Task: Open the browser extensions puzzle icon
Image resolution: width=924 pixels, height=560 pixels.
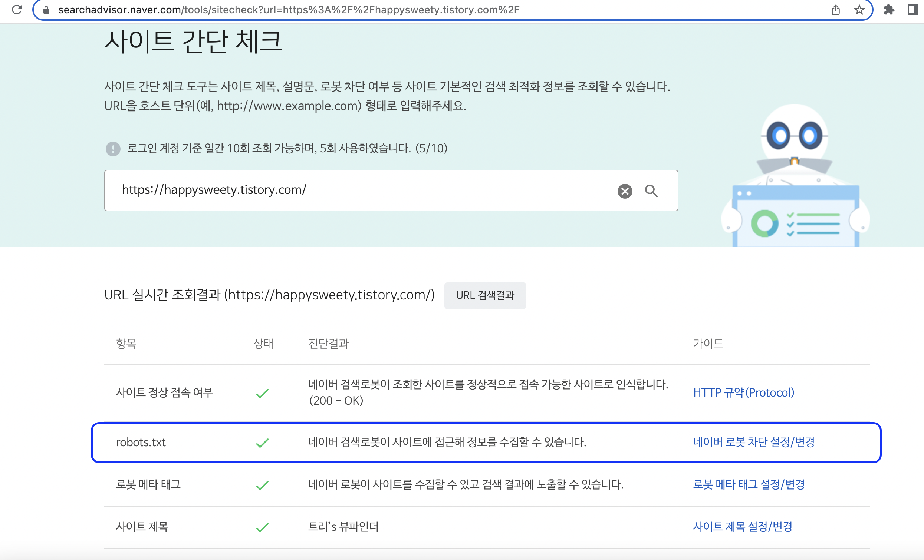Action: [889, 10]
